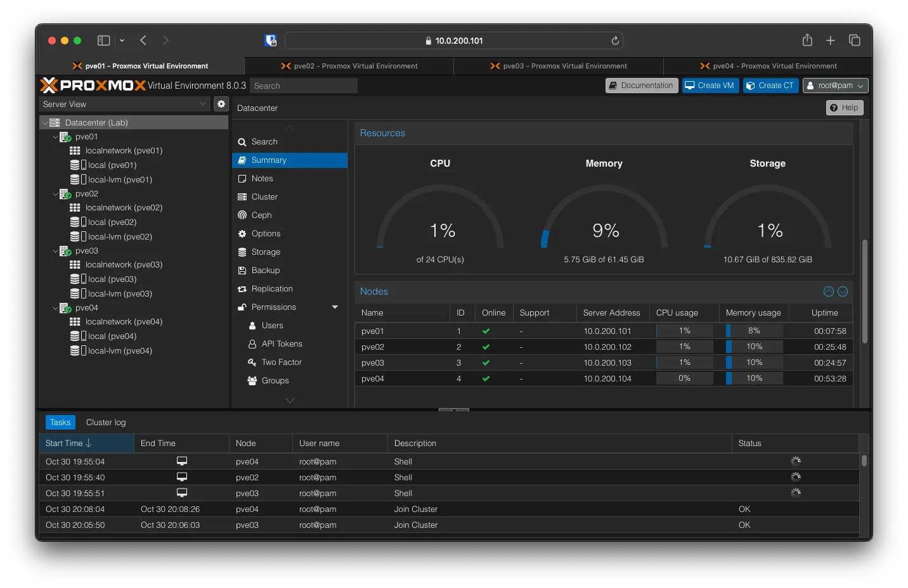This screenshot has height=588, width=908.
Task: Switch to pve02 browser tab
Action: pyautogui.click(x=349, y=66)
